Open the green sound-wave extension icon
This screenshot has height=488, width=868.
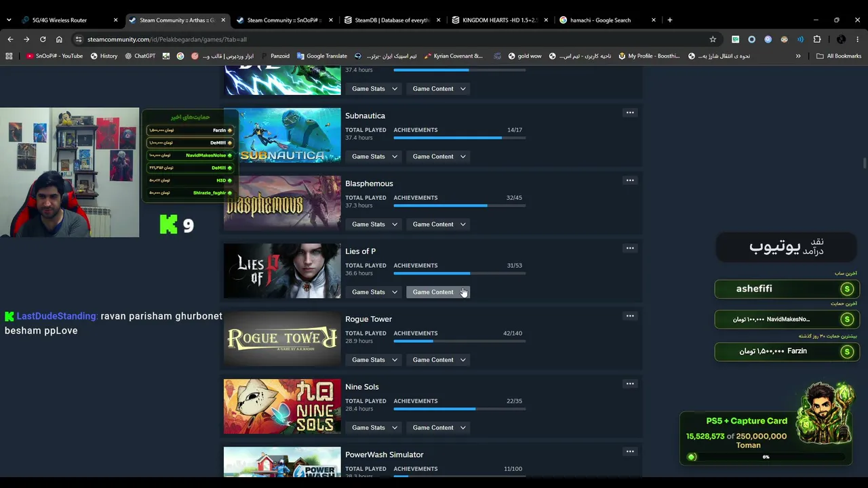(800, 39)
